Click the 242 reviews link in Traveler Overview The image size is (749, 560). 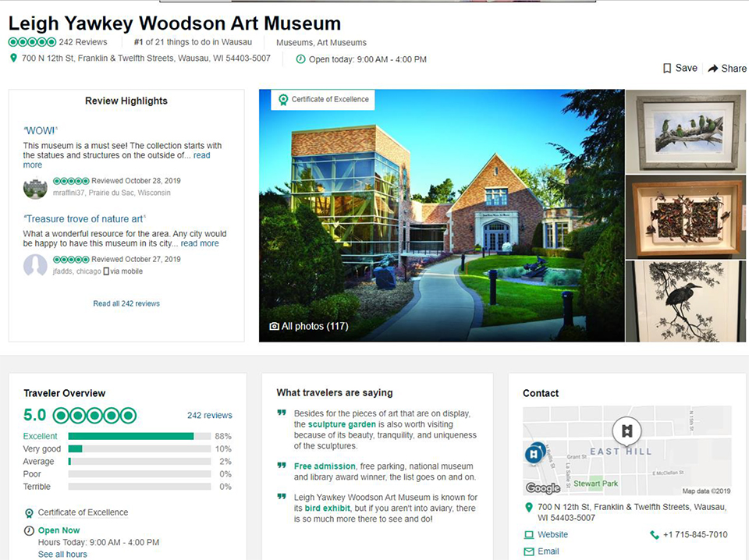click(210, 416)
